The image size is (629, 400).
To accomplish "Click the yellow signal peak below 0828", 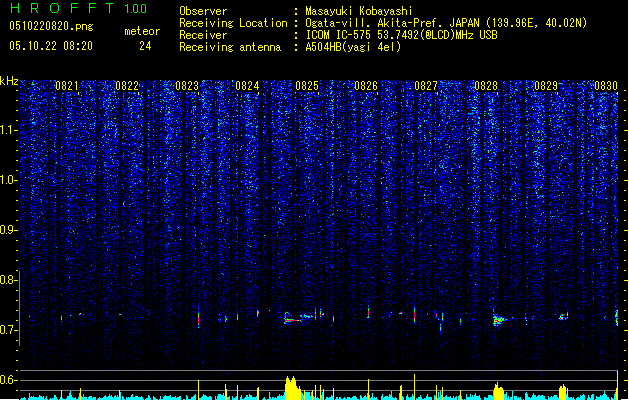I will (498, 391).
